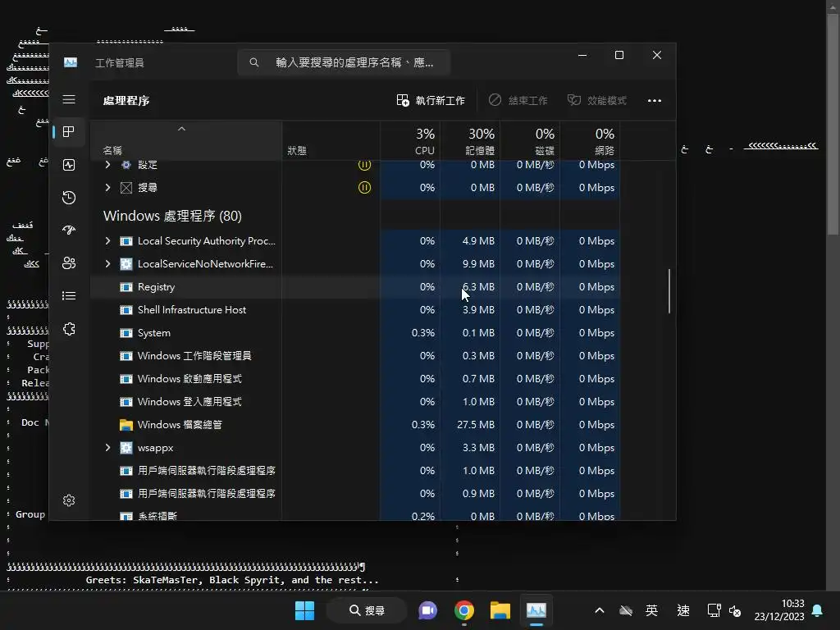
Task: Sort by the 記憶體 memory column header
Action: coord(470,141)
